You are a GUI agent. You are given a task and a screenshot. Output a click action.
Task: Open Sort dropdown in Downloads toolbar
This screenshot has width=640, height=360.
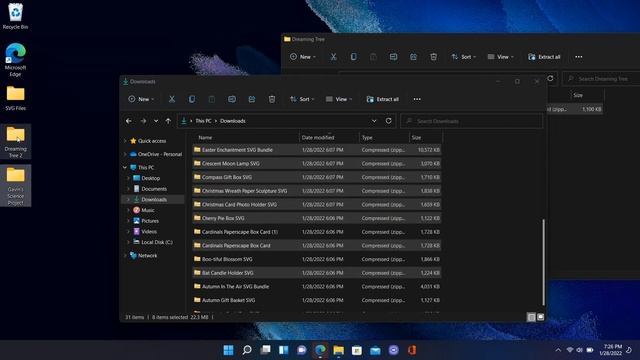(302, 99)
